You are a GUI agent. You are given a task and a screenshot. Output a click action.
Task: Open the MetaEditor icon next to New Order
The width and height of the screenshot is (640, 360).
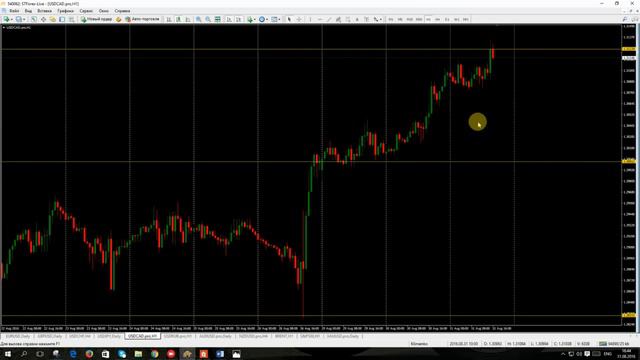coord(119,19)
